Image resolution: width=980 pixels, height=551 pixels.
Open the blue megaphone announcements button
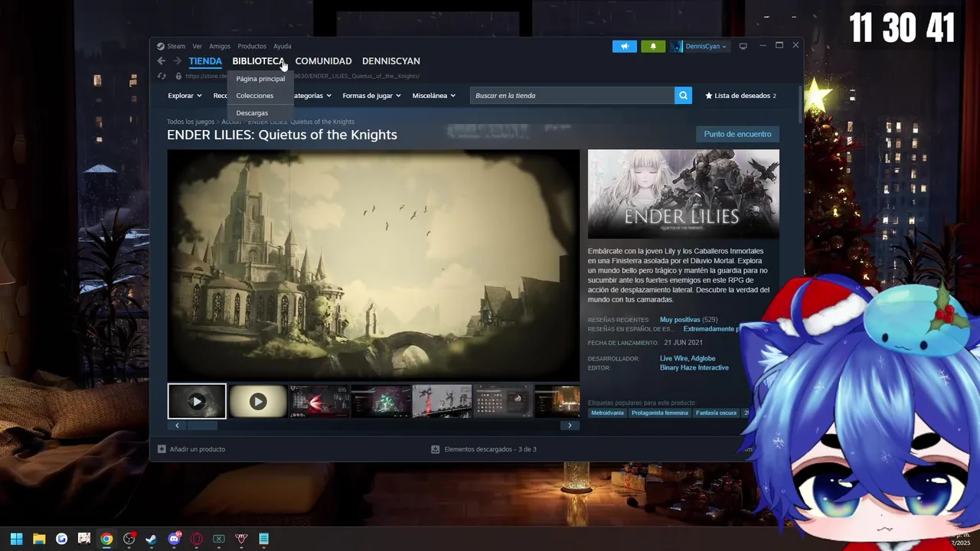coord(625,46)
